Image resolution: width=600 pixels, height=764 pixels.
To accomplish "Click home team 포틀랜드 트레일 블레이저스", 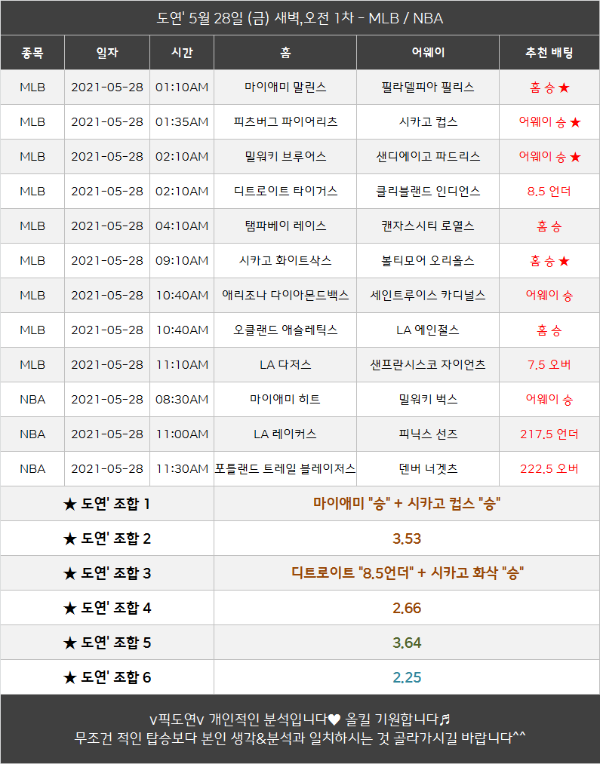I will click(x=285, y=468).
